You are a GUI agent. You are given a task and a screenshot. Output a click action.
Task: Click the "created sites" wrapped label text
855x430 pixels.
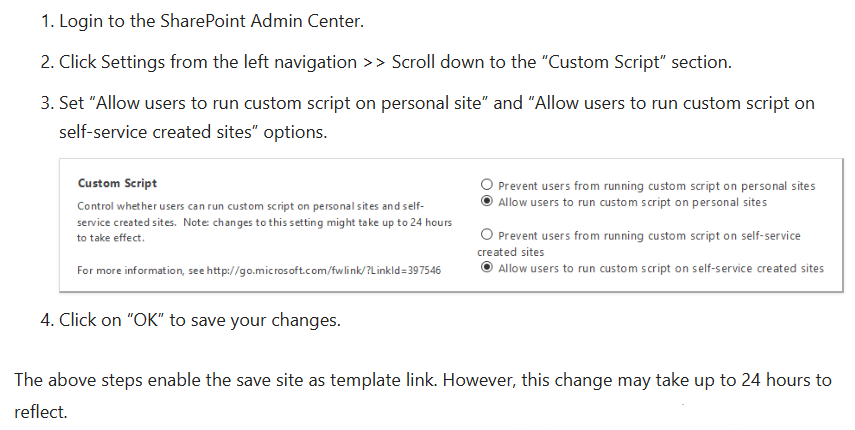(510, 252)
